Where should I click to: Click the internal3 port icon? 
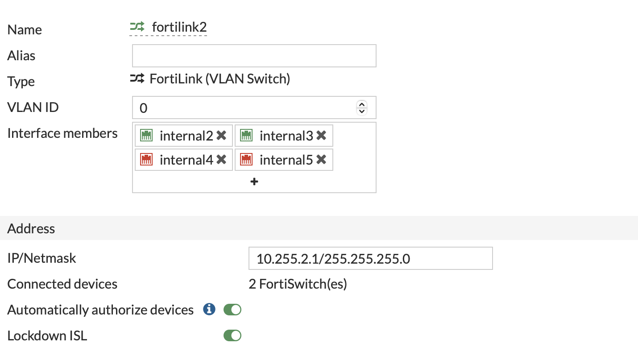click(246, 136)
